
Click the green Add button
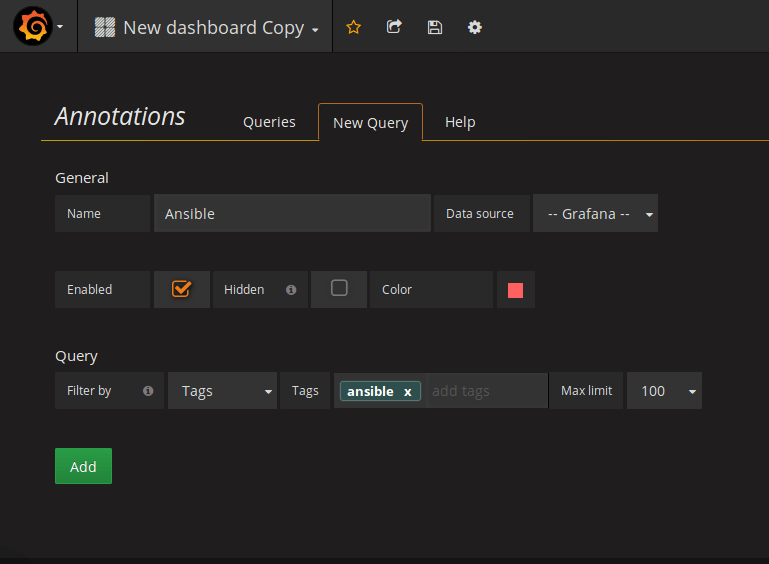pos(83,466)
